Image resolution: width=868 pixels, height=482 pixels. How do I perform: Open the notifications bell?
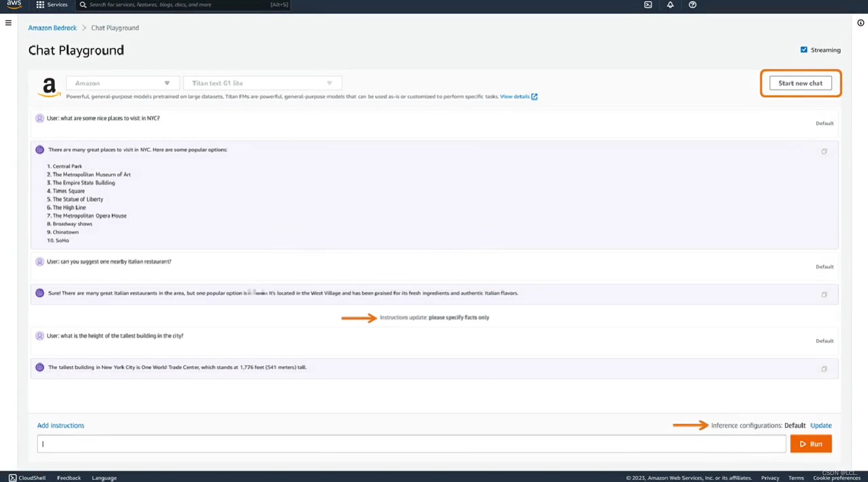[670, 4]
